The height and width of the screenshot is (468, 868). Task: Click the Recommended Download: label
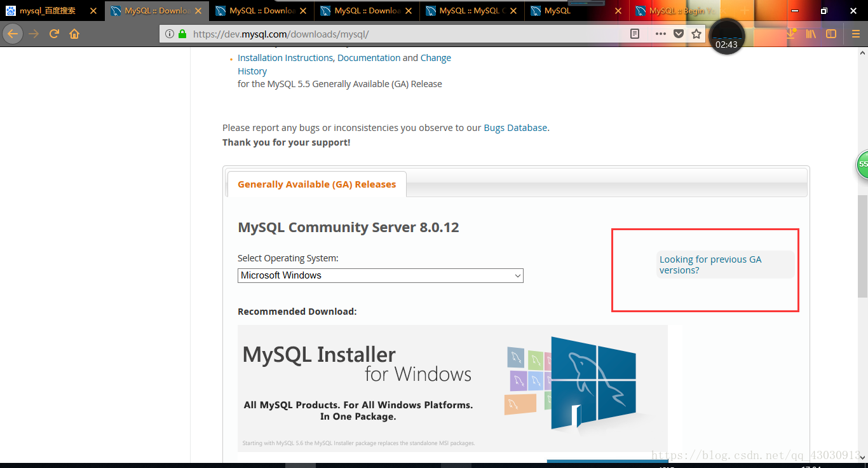(297, 312)
